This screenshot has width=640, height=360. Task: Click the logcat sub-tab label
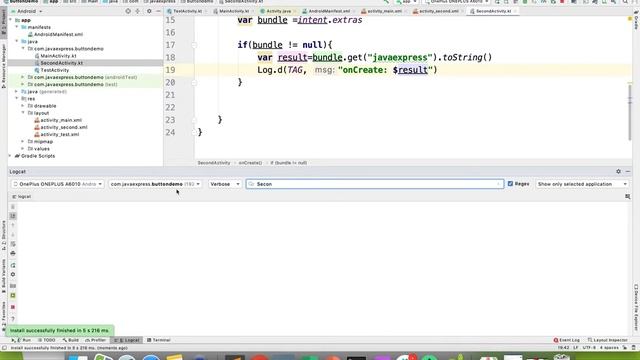[x=22, y=197]
